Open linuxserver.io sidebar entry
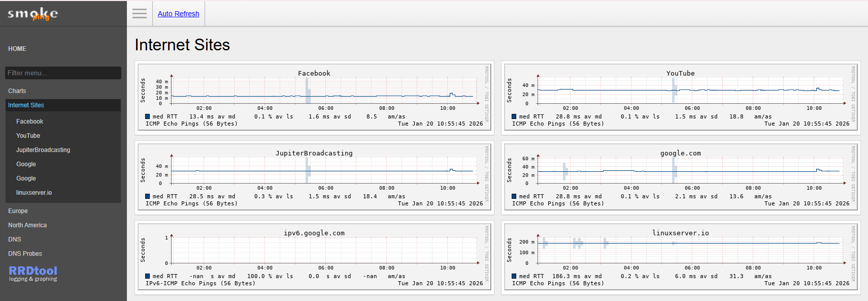Screen dimensions: 868x301 (34, 193)
